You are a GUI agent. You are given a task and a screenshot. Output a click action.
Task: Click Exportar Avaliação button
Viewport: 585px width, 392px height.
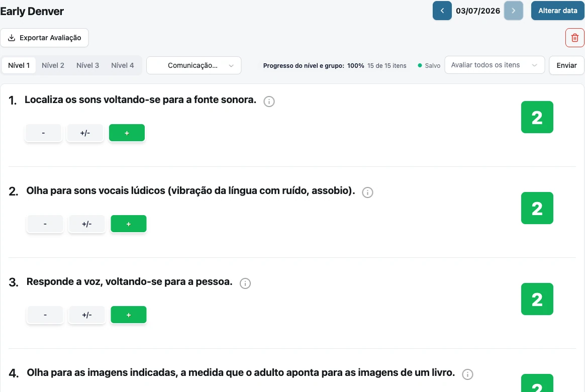click(44, 38)
